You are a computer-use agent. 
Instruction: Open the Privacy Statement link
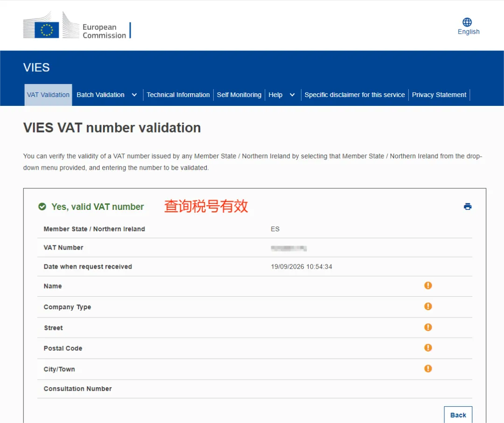pyautogui.click(x=439, y=95)
